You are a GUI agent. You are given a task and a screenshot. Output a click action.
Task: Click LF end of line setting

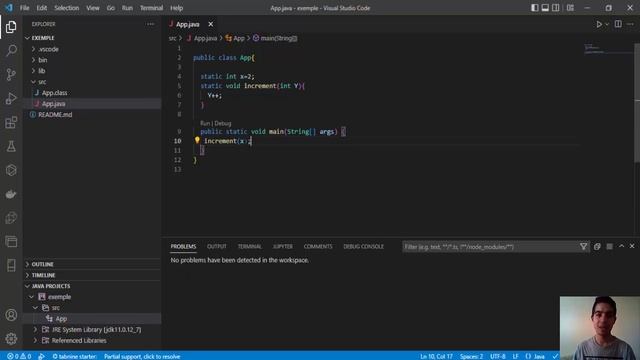point(516,356)
